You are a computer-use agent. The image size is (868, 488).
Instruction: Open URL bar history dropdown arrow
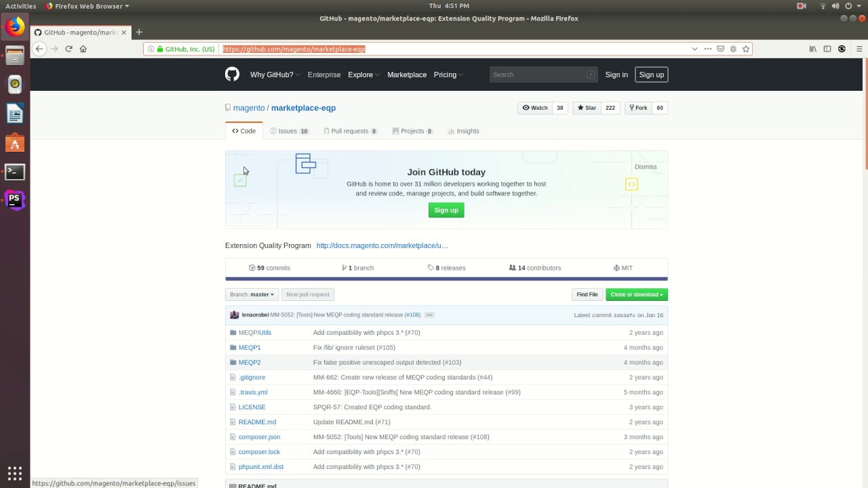point(694,49)
